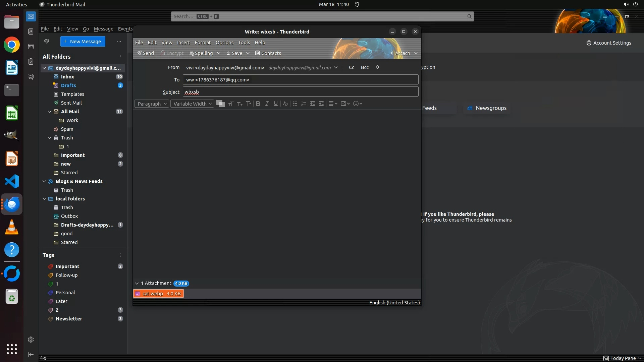Screen dimensions: 644x362
Task: Open the Contacts sidebar
Action: [x=268, y=53]
